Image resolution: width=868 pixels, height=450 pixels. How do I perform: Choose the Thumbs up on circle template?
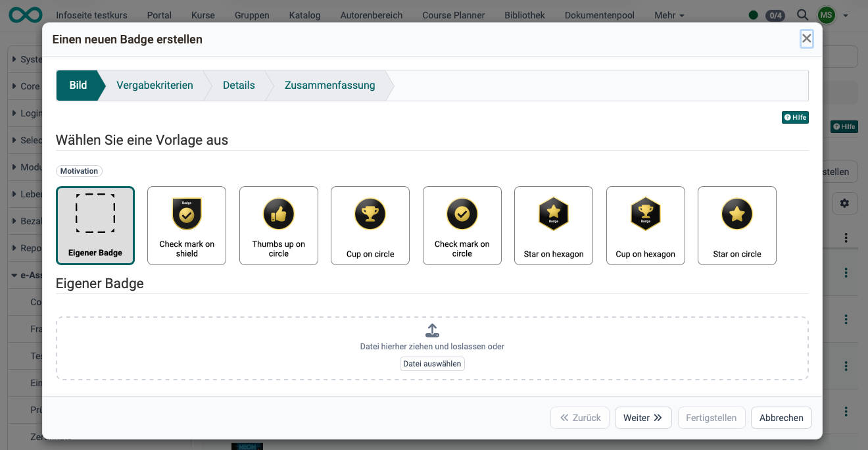[279, 226]
